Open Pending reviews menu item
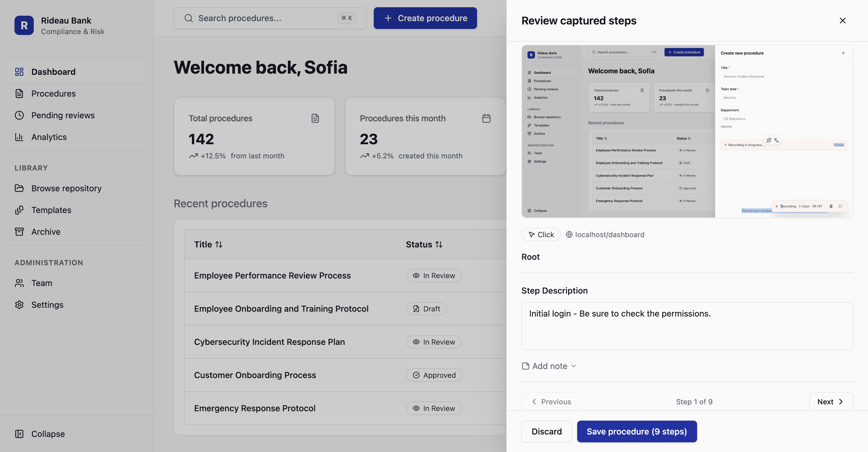This screenshot has width=868, height=452. tap(63, 115)
